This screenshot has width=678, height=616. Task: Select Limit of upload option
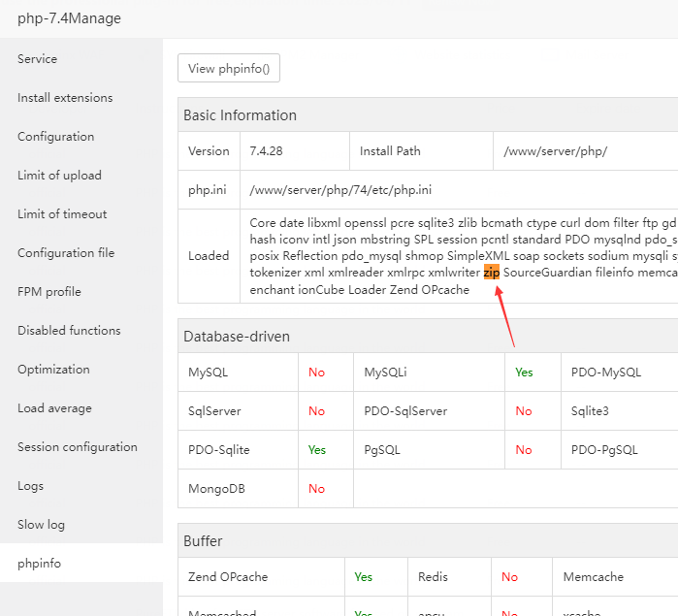(59, 176)
